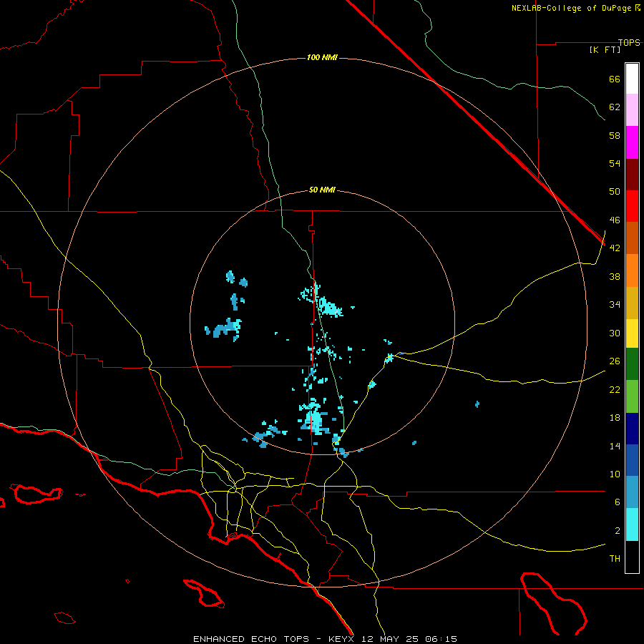Viewport: 644px width, 644px height.
Task: Click the black TH threshold swatch
Action: pyautogui.click(x=632, y=557)
